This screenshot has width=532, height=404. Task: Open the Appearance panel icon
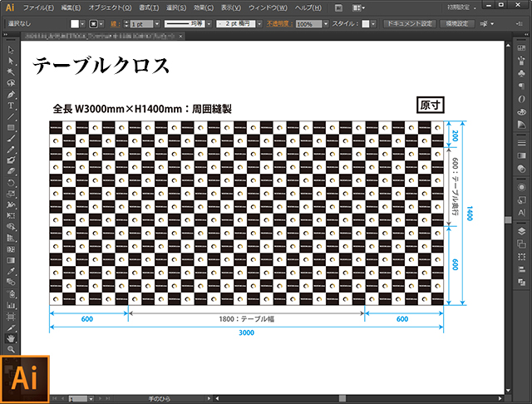(x=521, y=187)
